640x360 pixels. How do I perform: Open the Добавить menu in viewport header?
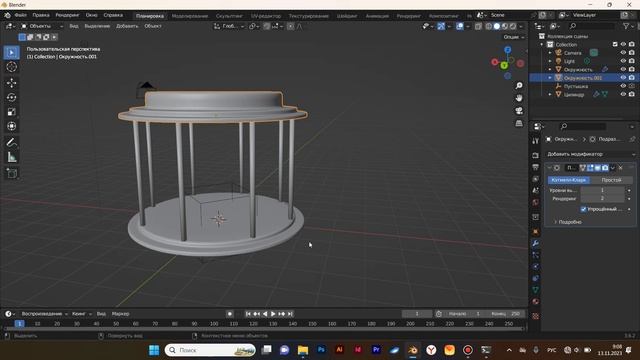click(127, 26)
